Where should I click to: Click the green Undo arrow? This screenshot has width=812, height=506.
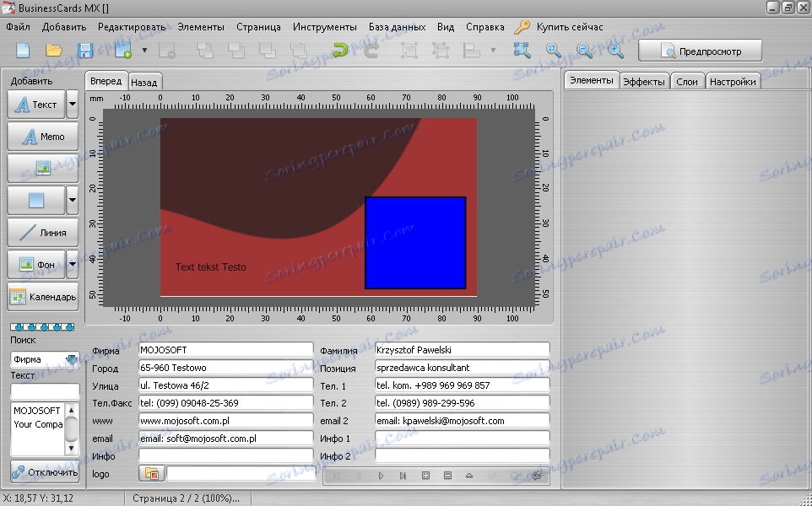[340, 51]
